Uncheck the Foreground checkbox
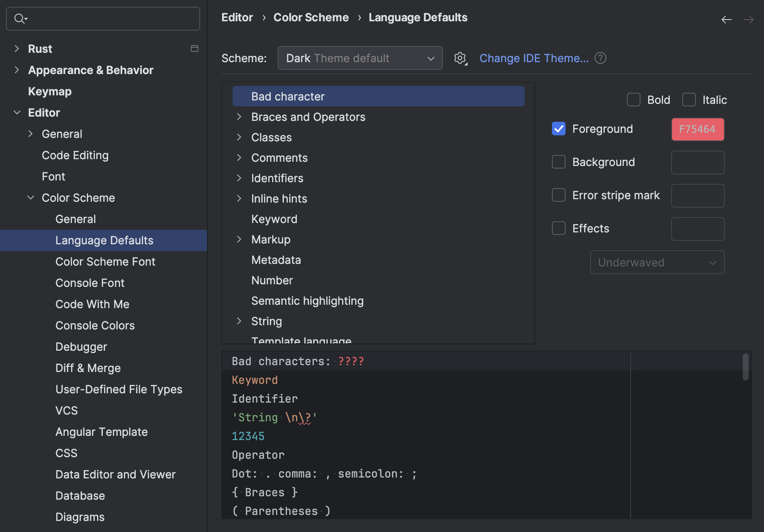 (559, 129)
